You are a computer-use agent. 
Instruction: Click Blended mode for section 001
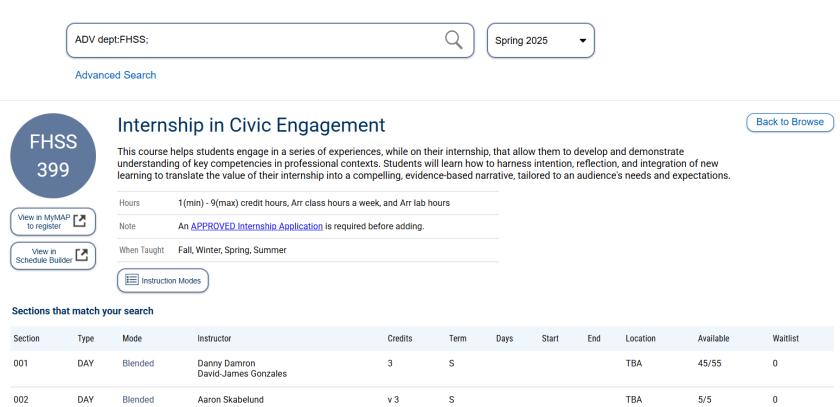click(138, 363)
